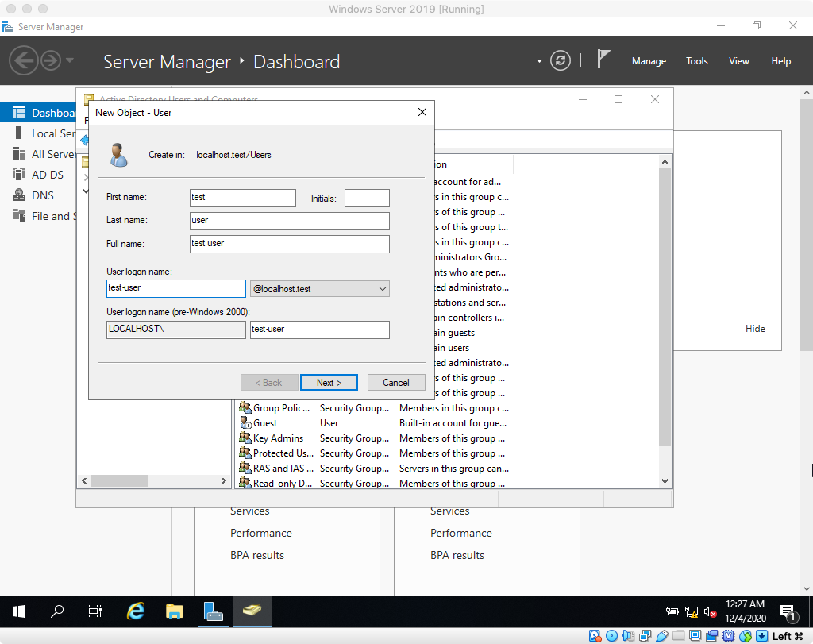Open the Manage menu

click(x=649, y=60)
